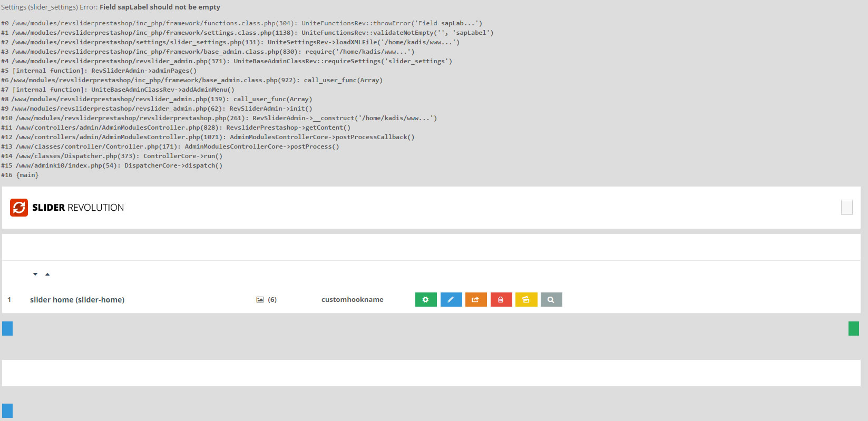Click stack trace line #10 with __construct

click(219, 118)
